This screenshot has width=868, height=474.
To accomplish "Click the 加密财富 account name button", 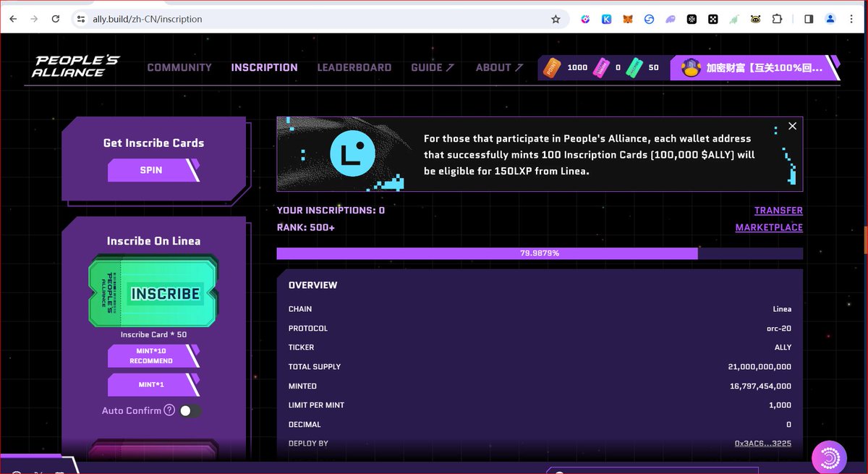I will tap(764, 68).
